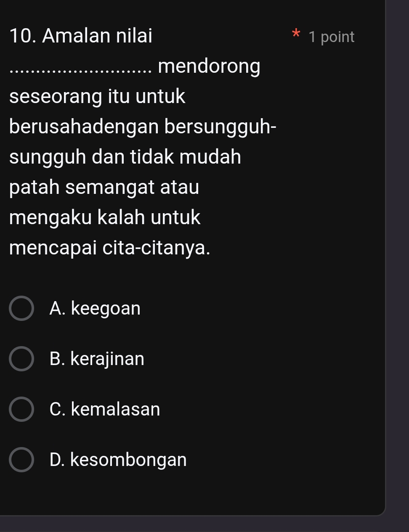
Task: Click the 'A. keegoan' answer label text
Action: [x=95, y=308]
